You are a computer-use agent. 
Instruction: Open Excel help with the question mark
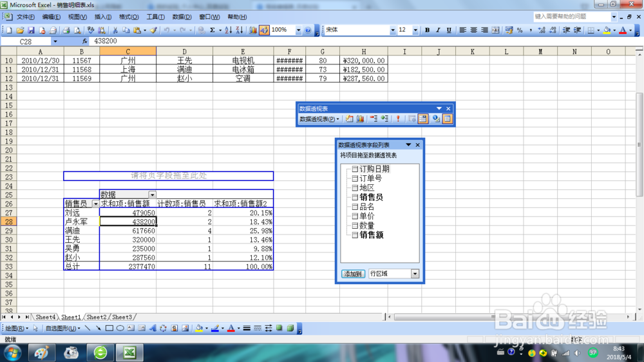[x=308, y=30]
